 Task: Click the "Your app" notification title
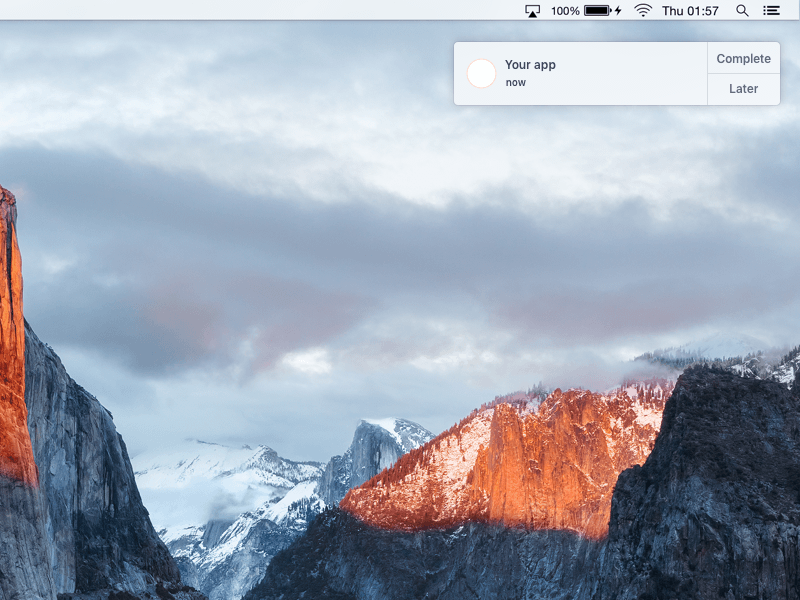(530, 65)
